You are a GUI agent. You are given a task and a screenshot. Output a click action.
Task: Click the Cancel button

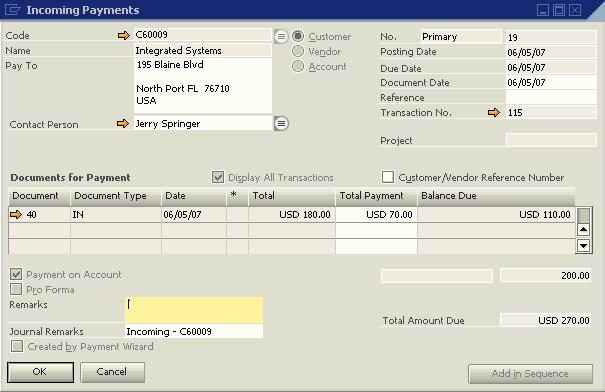(x=112, y=372)
